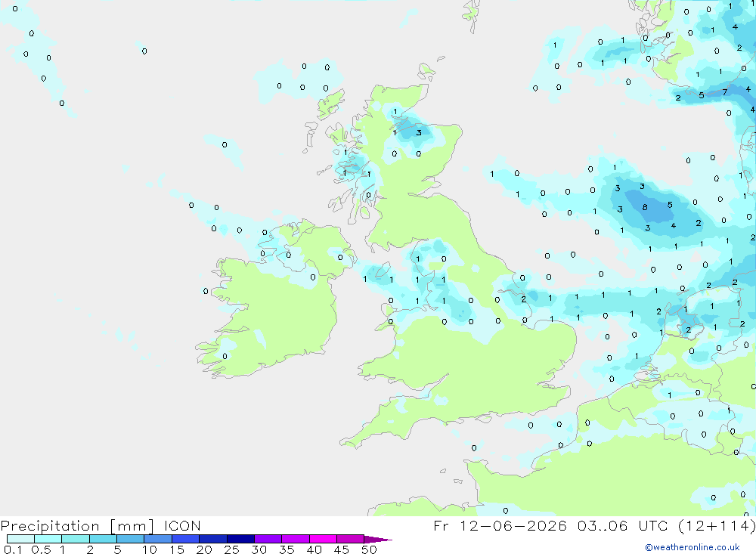Screen dimensions: 756x554
Task: Click the 45–50 mm legend color swatch
Action: coord(351,539)
